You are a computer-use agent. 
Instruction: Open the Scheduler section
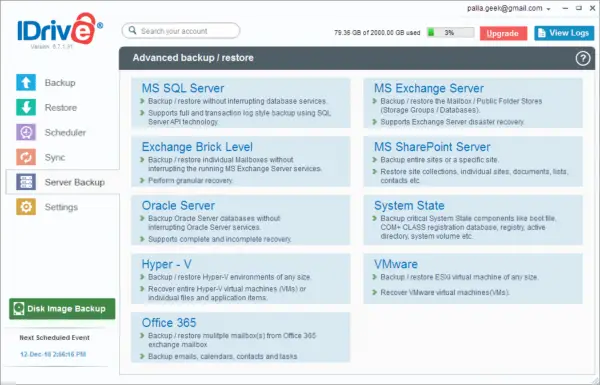[x=65, y=132]
